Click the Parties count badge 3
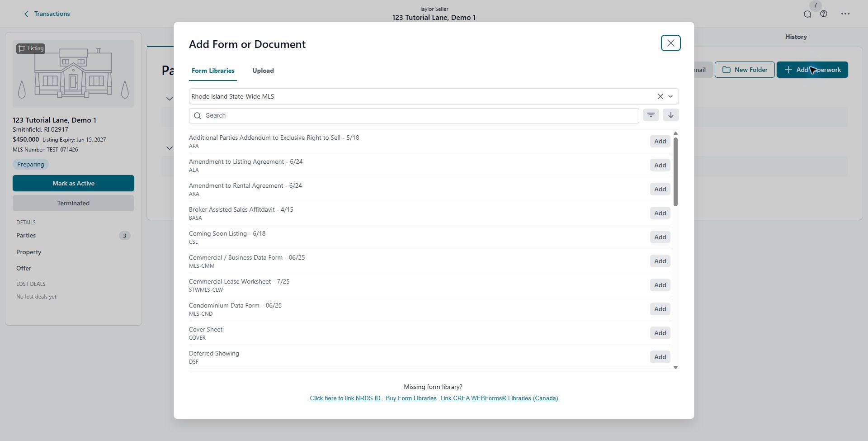The height and width of the screenshot is (441, 868). 125,236
